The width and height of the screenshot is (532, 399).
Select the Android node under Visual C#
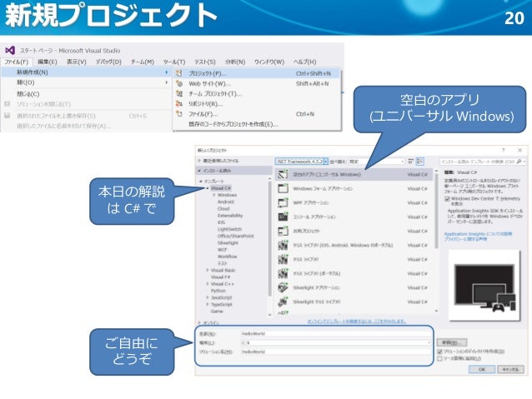tap(226, 202)
